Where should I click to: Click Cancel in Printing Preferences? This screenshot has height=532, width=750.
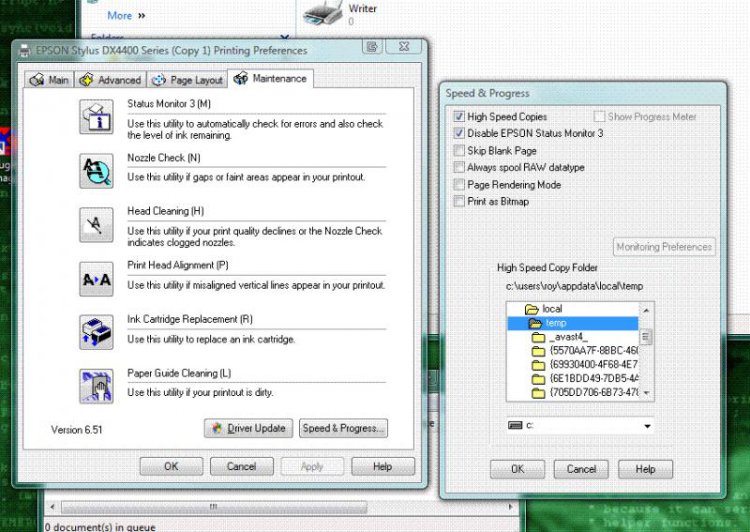tap(242, 466)
